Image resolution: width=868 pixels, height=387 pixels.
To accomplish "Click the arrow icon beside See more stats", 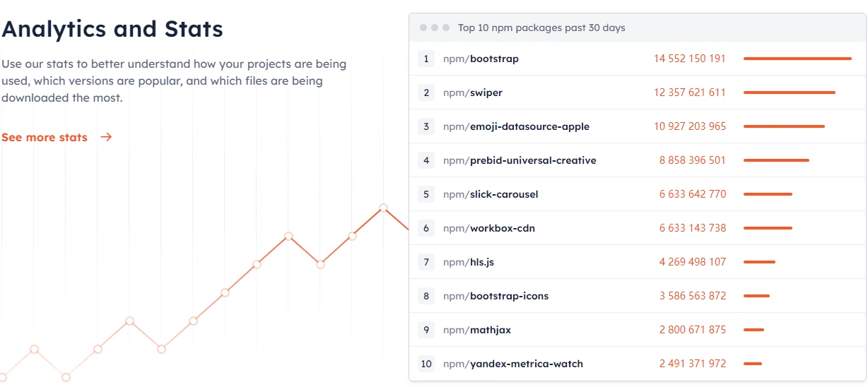I will click(106, 137).
